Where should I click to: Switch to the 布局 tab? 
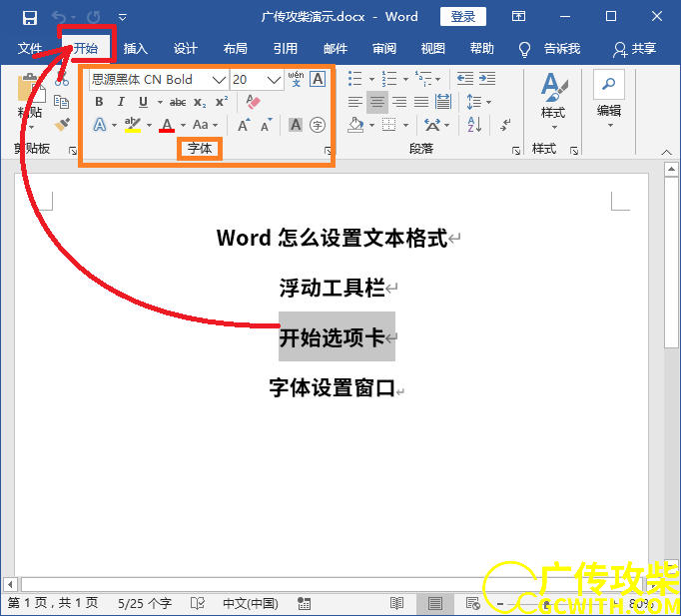[x=236, y=48]
